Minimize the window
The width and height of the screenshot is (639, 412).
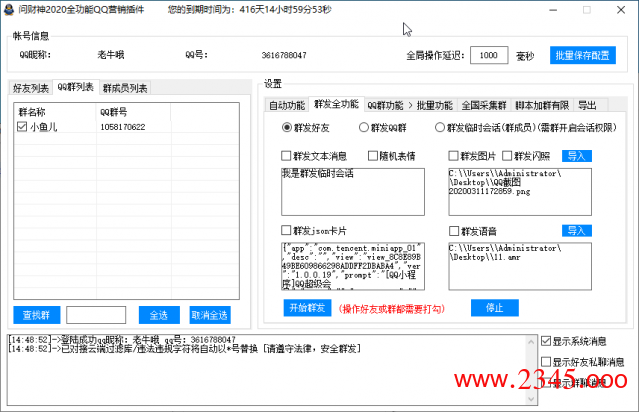[553, 10]
